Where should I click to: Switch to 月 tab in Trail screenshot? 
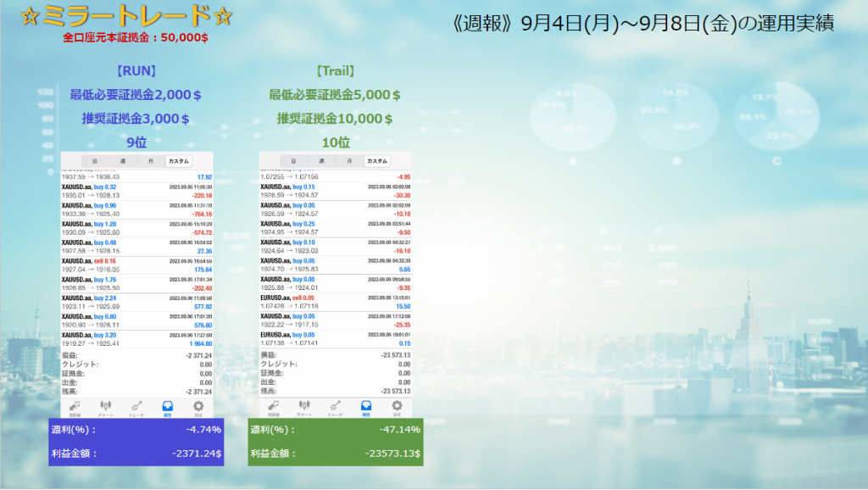pyautogui.click(x=349, y=161)
